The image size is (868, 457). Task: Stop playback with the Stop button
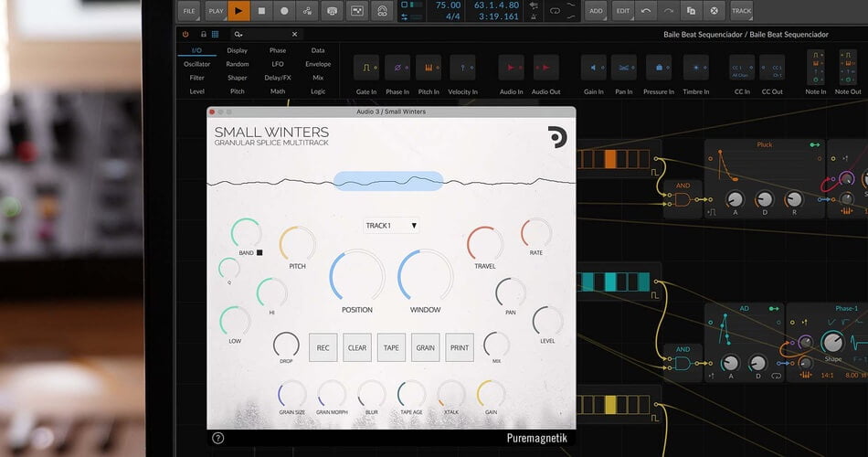coord(261,11)
